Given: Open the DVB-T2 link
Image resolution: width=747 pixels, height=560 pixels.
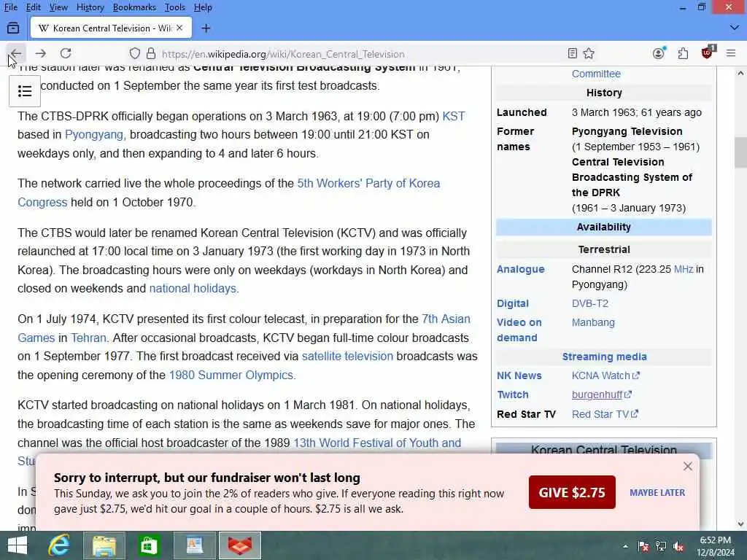Looking at the screenshot, I should [x=589, y=303].
